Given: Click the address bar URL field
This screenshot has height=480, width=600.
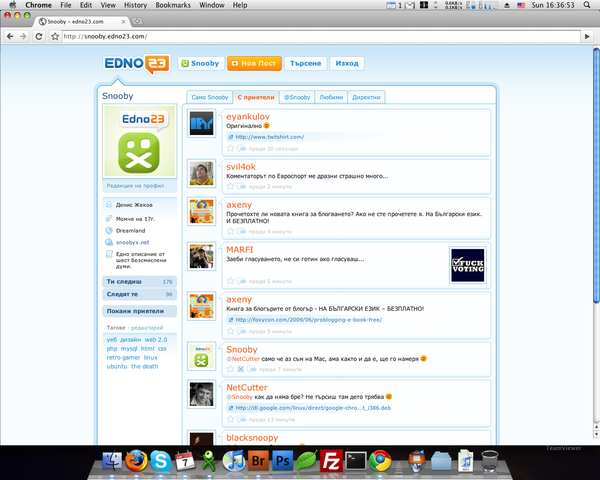Looking at the screenshot, I should [321, 36].
